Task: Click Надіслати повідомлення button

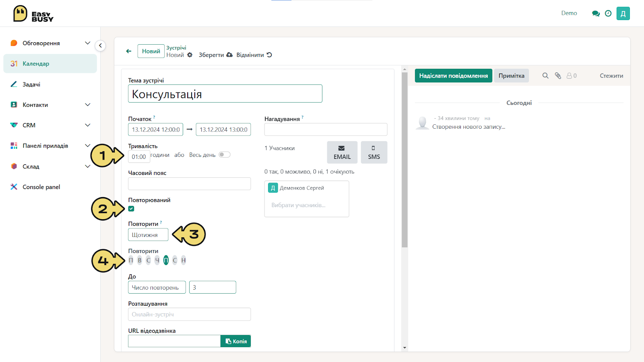Action: 454,76
